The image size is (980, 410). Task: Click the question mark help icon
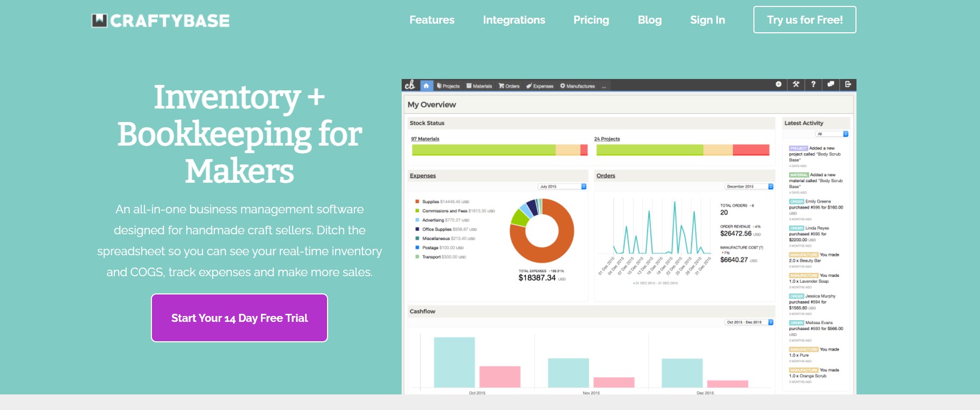pos(813,84)
